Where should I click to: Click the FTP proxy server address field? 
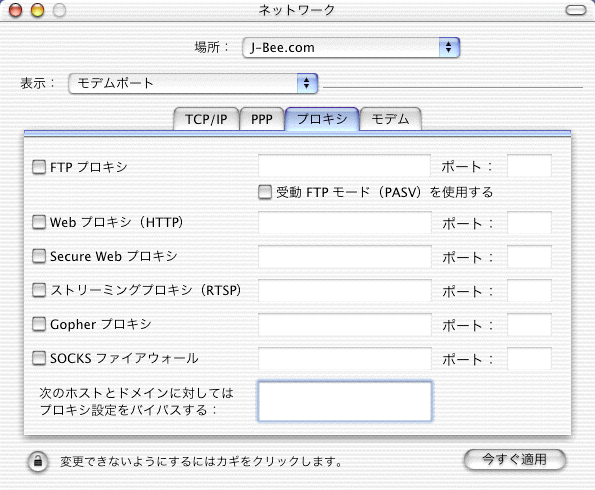click(344, 165)
